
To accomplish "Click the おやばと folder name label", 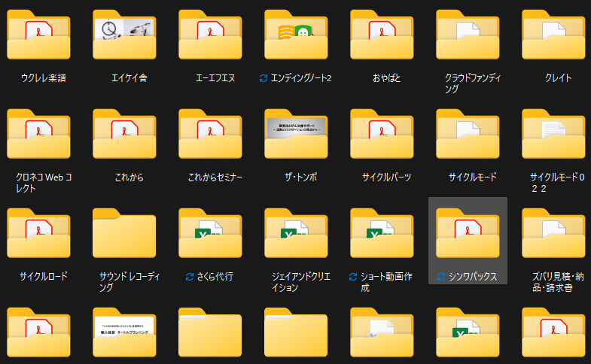I will (381, 77).
